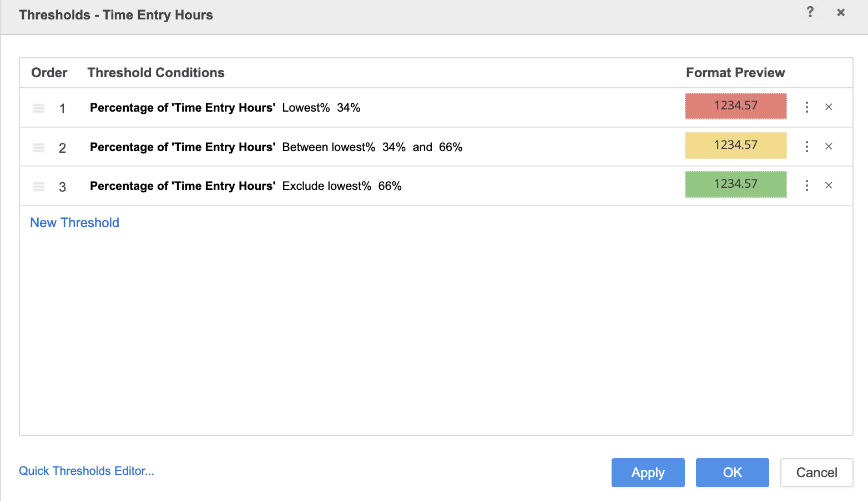Open the Quick Thresholds Editor
The image size is (868, 501).
[87, 471]
